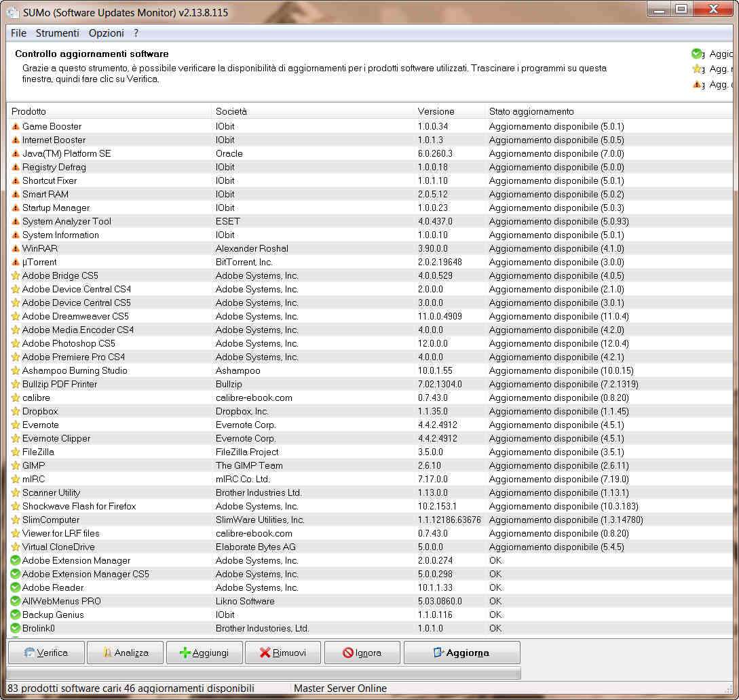Select the SlimComputer row
This screenshot has height=700, width=739.
[x=370, y=520]
